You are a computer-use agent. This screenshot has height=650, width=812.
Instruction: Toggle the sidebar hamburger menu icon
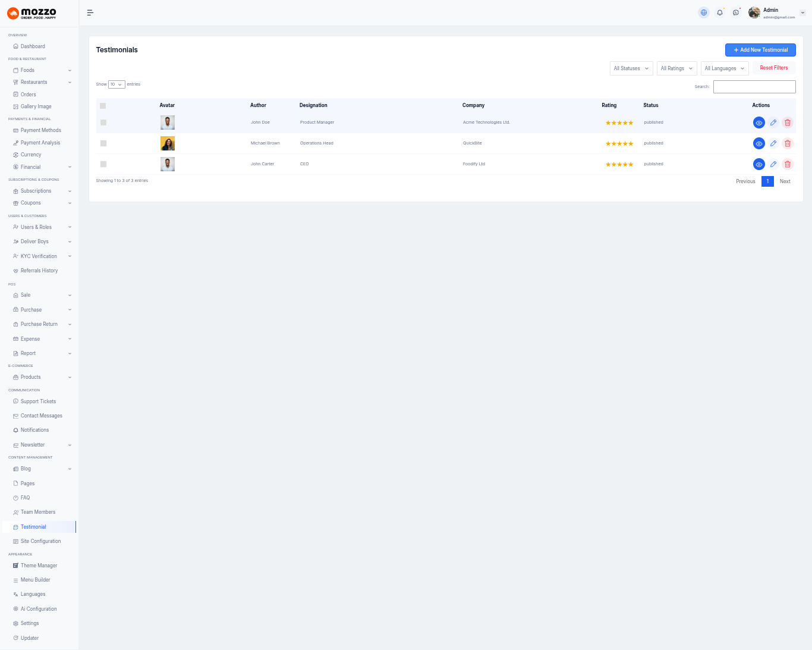point(90,12)
